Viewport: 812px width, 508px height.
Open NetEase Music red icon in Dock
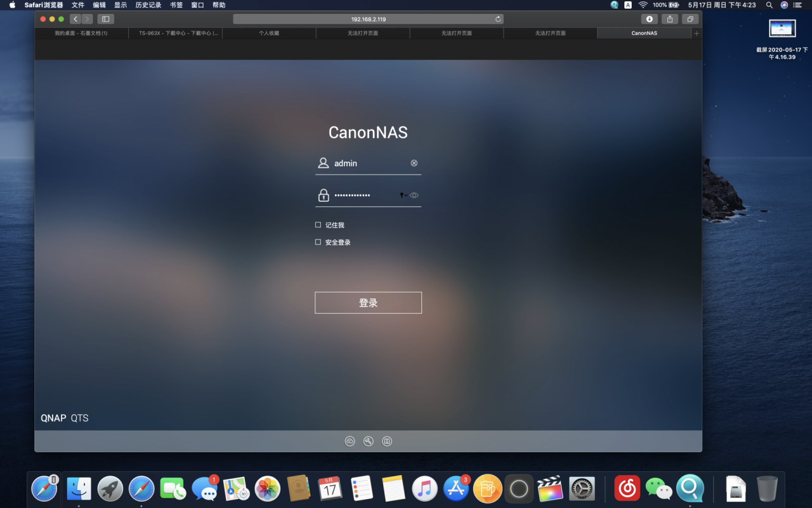coord(627,489)
